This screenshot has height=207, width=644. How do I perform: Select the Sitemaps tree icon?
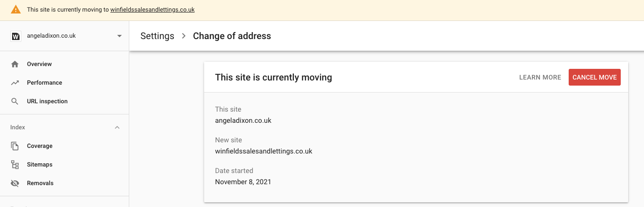point(15,164)
